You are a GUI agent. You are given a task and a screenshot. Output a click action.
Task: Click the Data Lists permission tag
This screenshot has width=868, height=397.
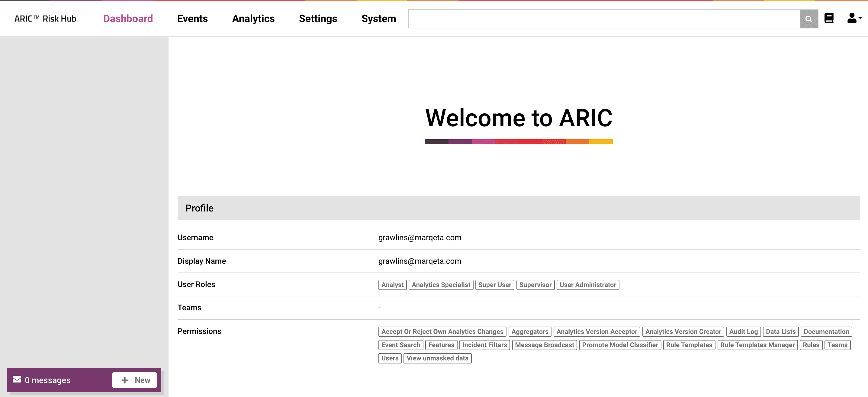(780, 332)
